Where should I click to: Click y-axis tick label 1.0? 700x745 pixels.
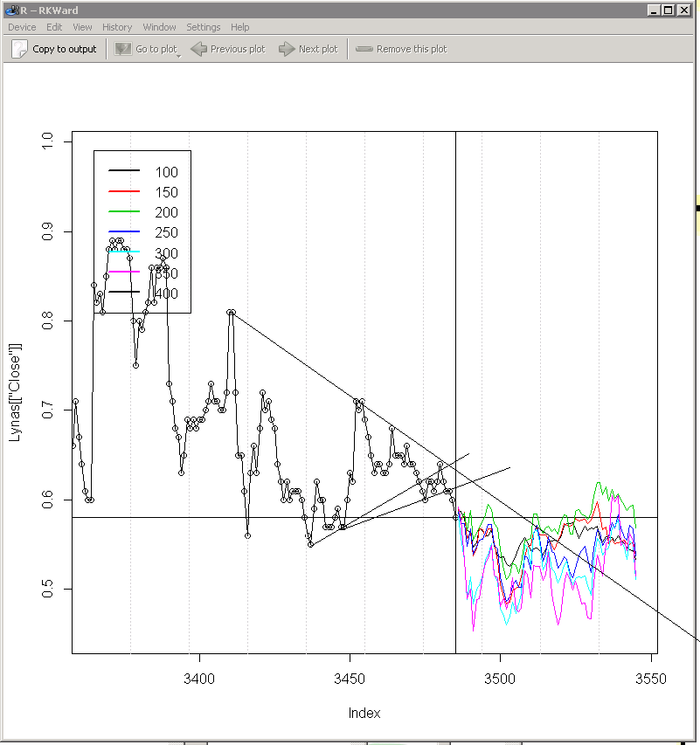click(x=47, y=141)
